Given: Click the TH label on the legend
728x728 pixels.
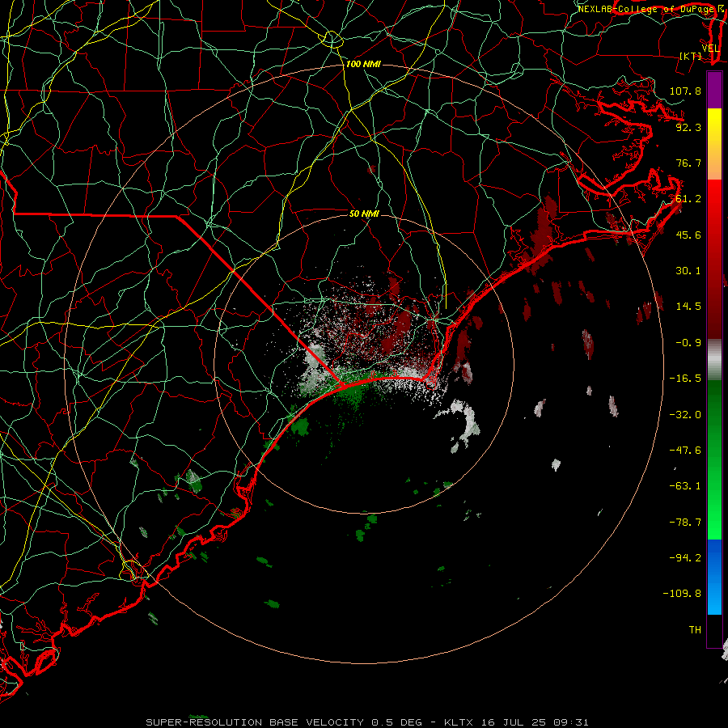Looking at the screenshot, I should pyautogui.click(x=695, y=630).
